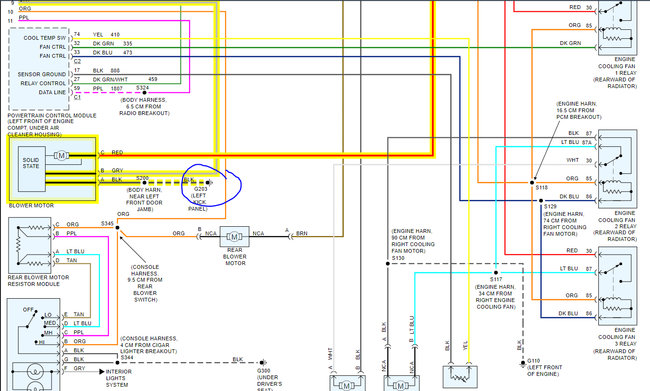Click the G300 ground label

[x=264, y=371]
